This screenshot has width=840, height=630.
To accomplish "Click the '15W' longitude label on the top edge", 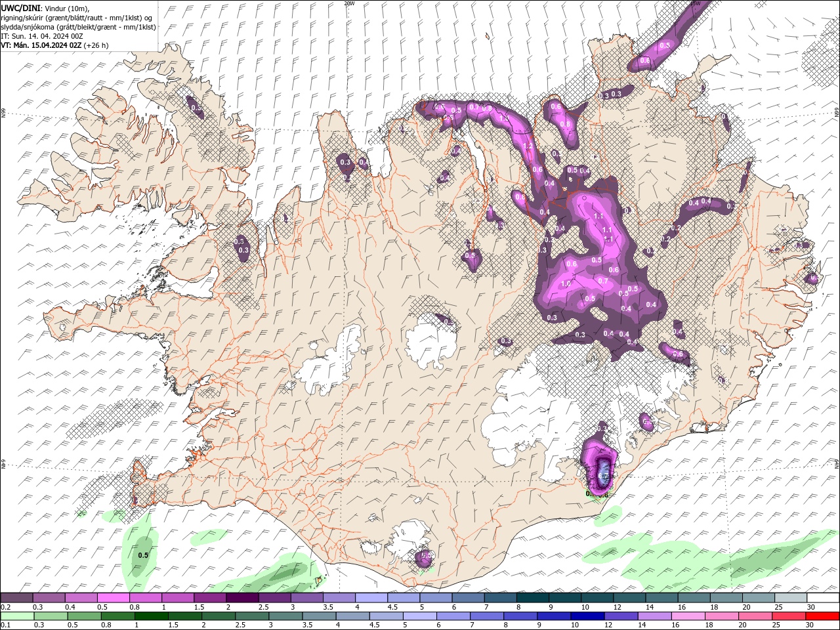I will (x=696, y=3).
